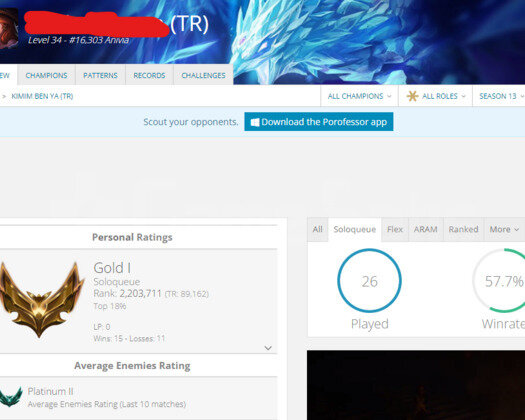Click the Top 18% text
The image size is (525, 420).
[110, 306]
